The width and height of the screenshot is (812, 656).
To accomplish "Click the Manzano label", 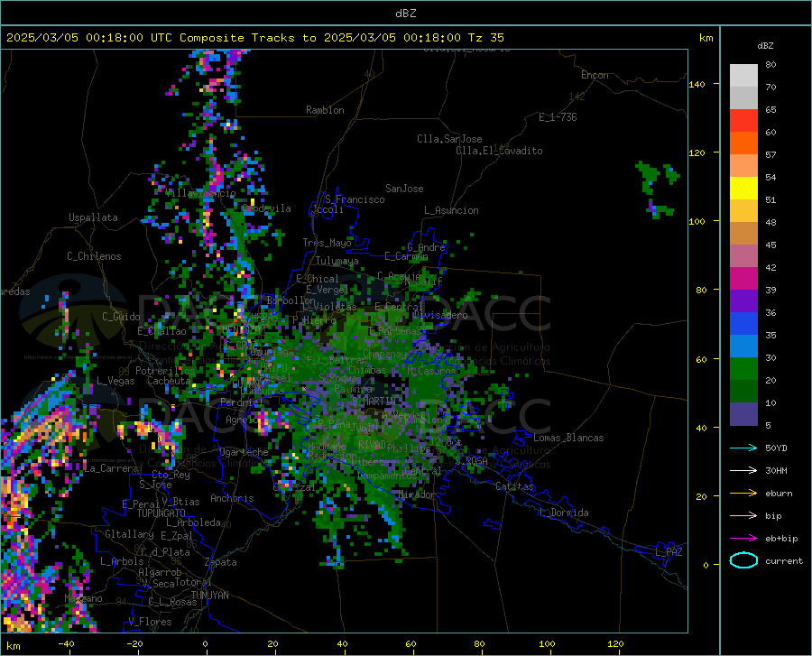I will click(x=83, y=598).
